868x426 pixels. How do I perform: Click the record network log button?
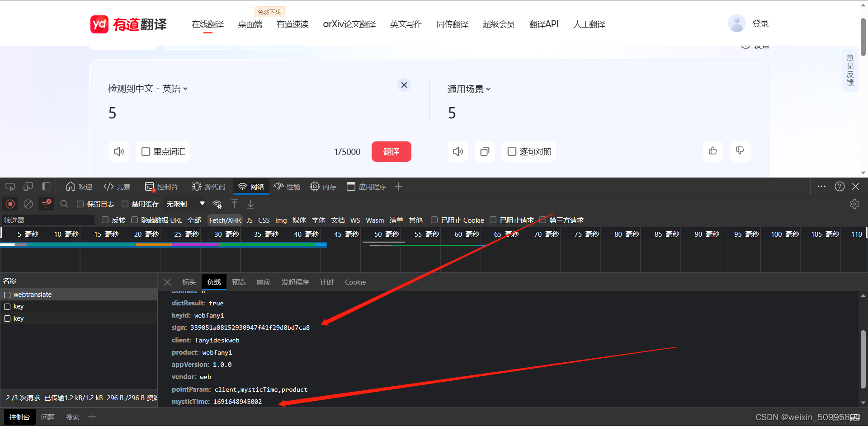click(x=10, y=204)
